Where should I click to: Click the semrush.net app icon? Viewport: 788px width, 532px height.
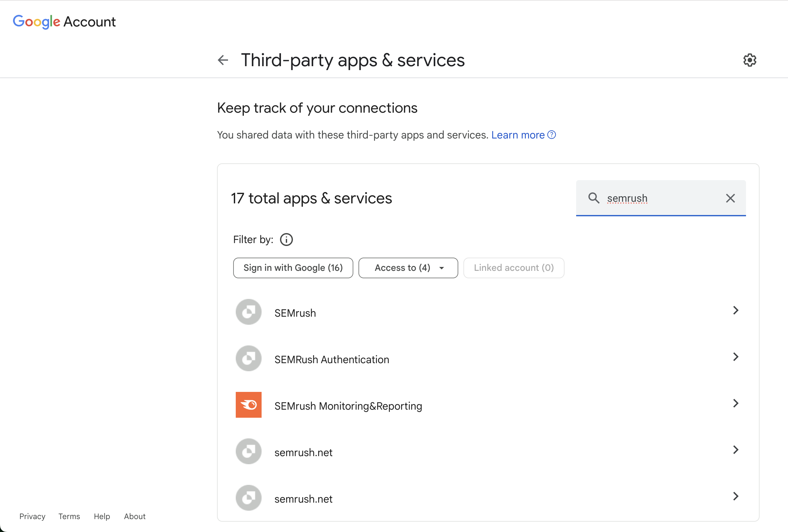click(x=249, y=451)
